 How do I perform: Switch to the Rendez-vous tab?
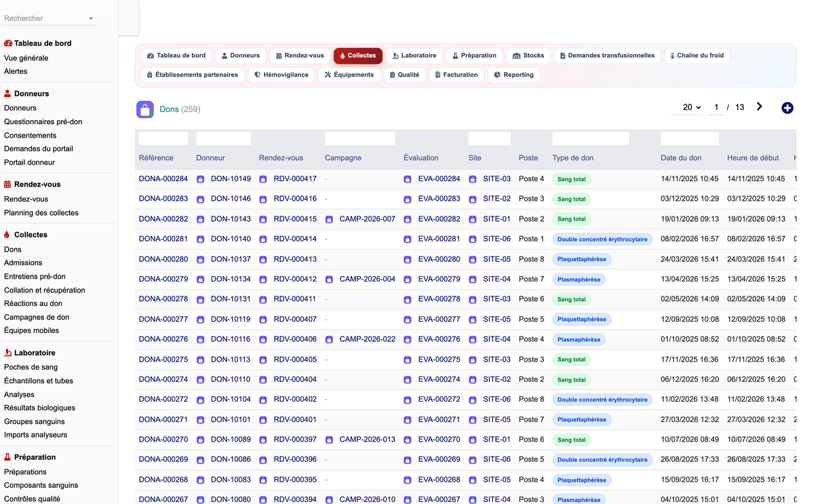[x=300, y=56]
